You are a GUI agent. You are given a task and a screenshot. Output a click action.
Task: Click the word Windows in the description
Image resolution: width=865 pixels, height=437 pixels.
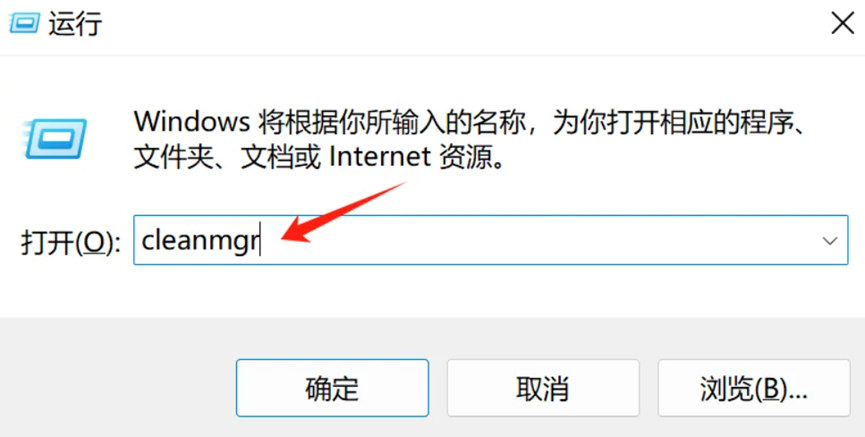192,121
